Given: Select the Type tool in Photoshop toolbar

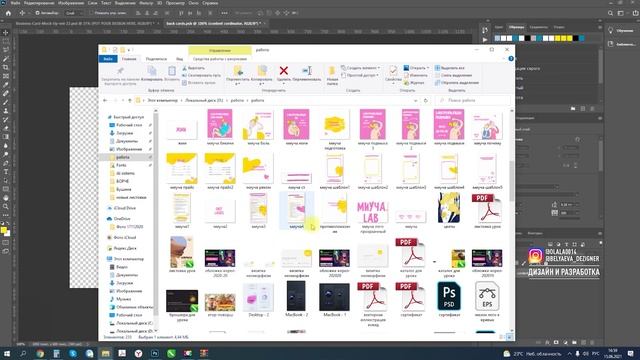Looking at the screenshot, I should (6, 172).
